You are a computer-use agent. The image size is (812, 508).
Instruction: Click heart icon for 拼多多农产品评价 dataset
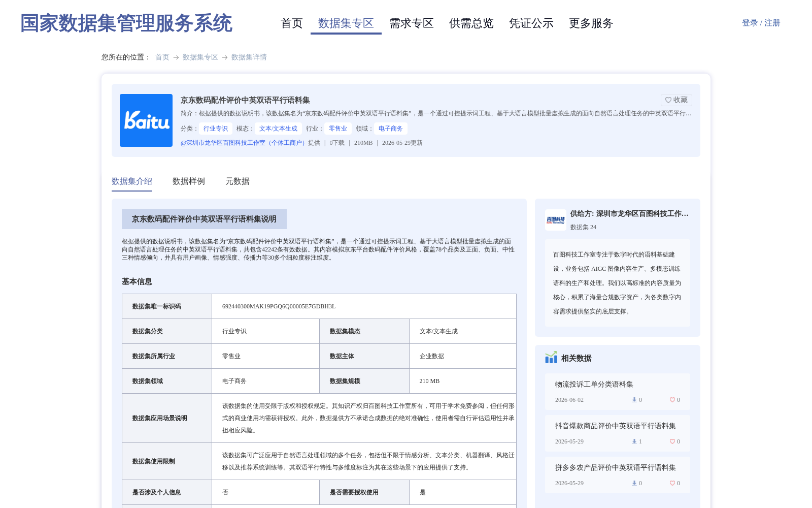(x=672, y=483)
